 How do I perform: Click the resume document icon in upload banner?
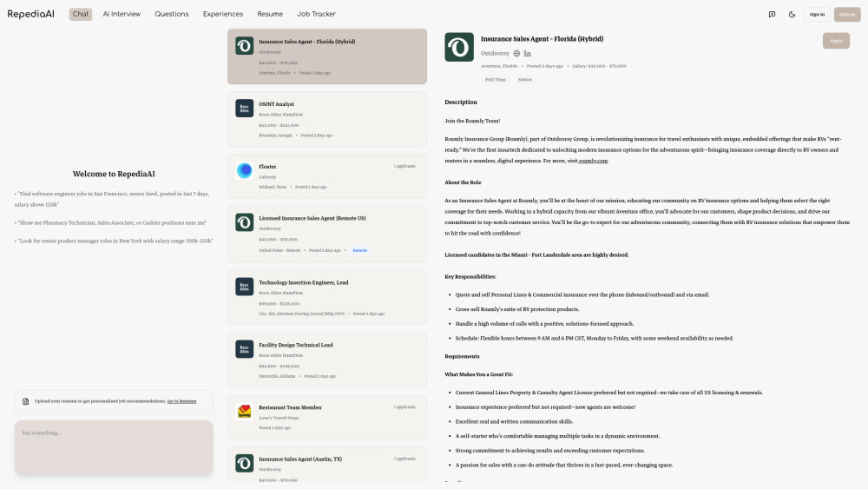tap(26, 401)
